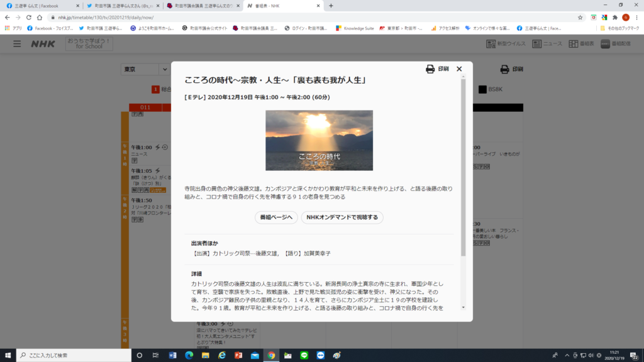Open a new browser tab

pos(331,6)
